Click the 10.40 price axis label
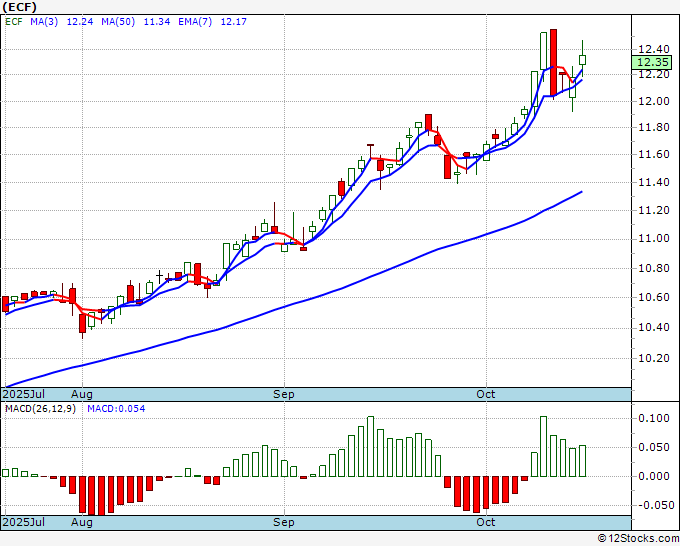 pos(654,327)
